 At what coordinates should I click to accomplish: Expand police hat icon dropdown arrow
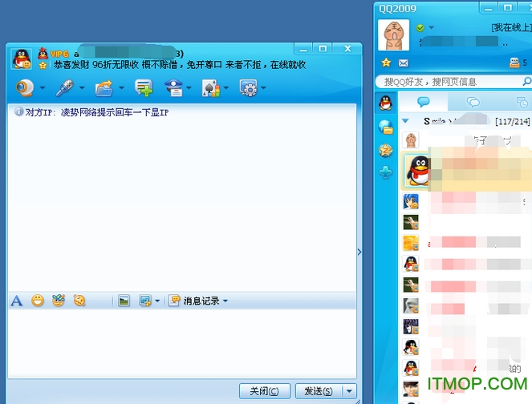189,88
